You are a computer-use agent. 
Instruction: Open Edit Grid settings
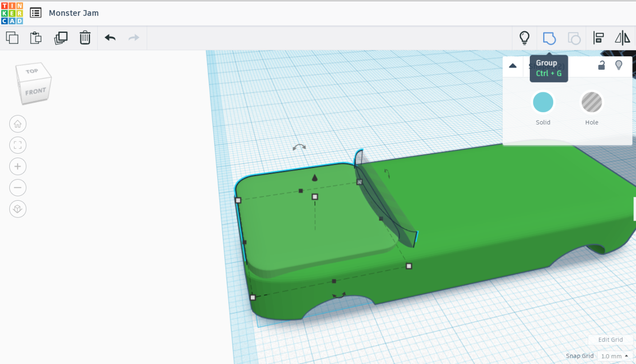610,340
